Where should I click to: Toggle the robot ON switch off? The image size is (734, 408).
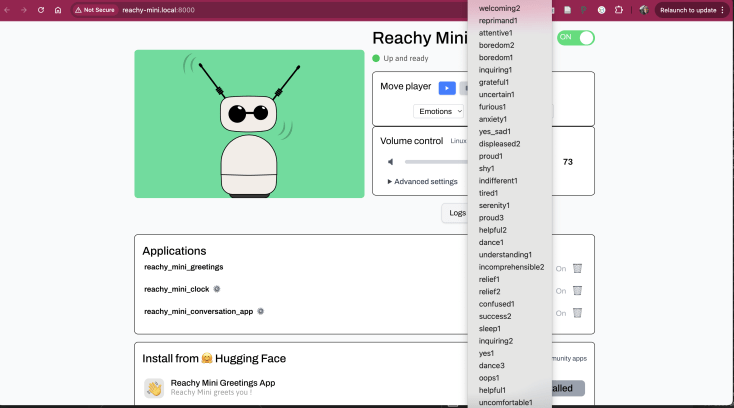(x=576, y=37)
